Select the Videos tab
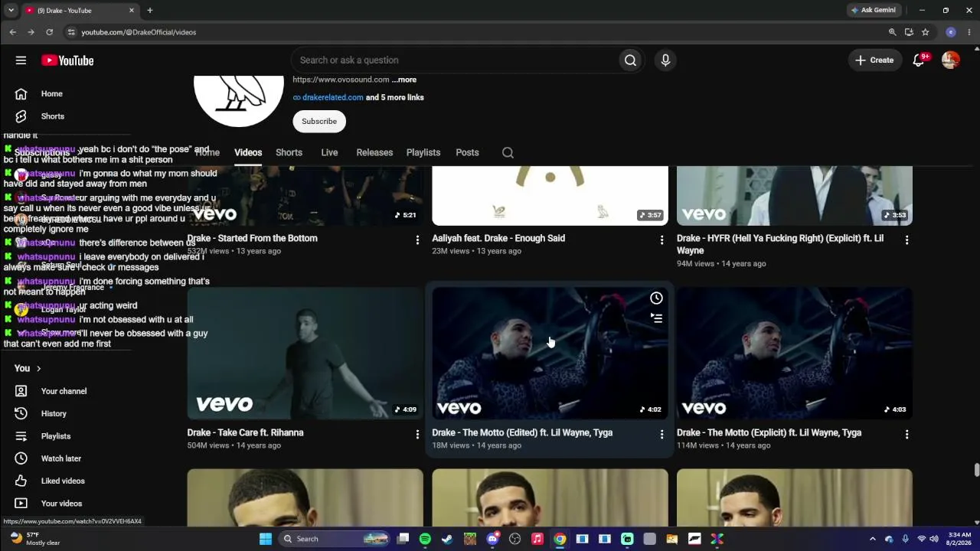The height and width of the screenshot is (551, 980). point(248,152)
